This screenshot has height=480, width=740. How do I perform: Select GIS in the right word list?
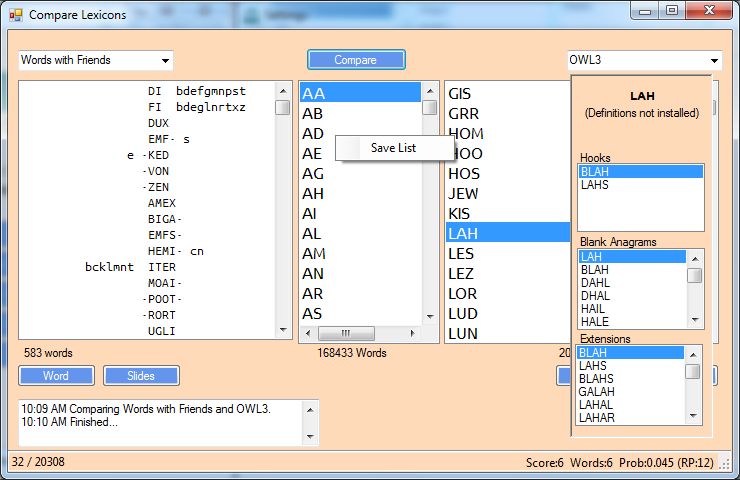point(508,93)
